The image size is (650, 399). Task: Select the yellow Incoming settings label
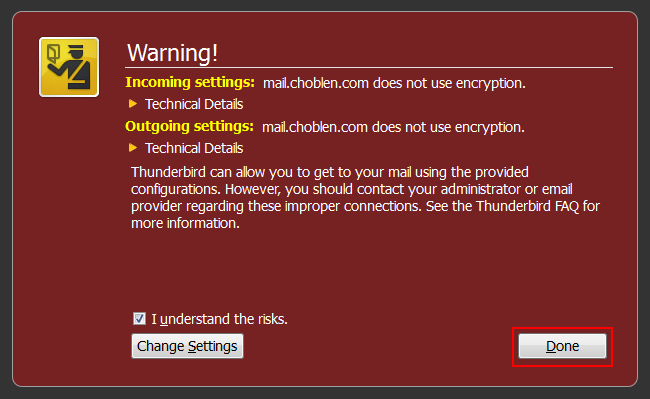coord(190,82)
